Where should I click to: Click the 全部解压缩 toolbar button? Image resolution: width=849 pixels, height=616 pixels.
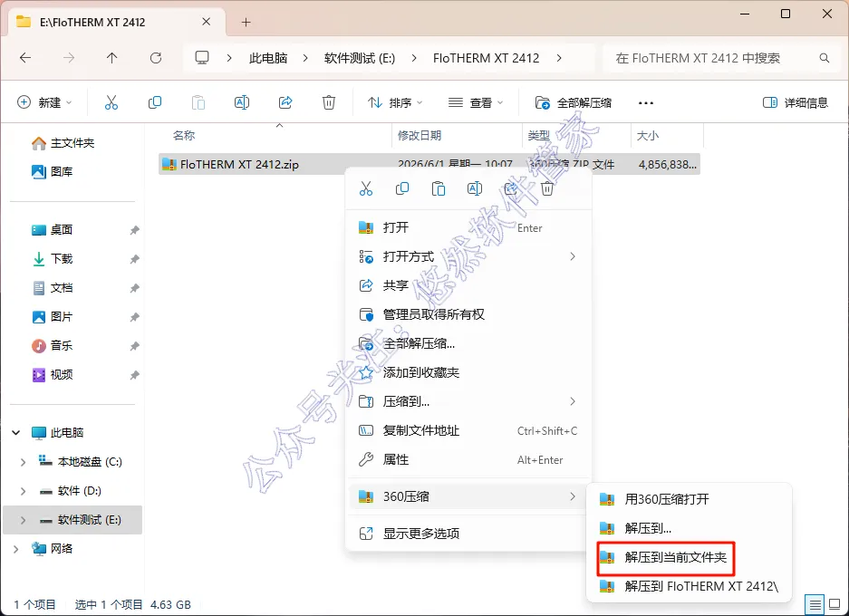click(573, 102)
